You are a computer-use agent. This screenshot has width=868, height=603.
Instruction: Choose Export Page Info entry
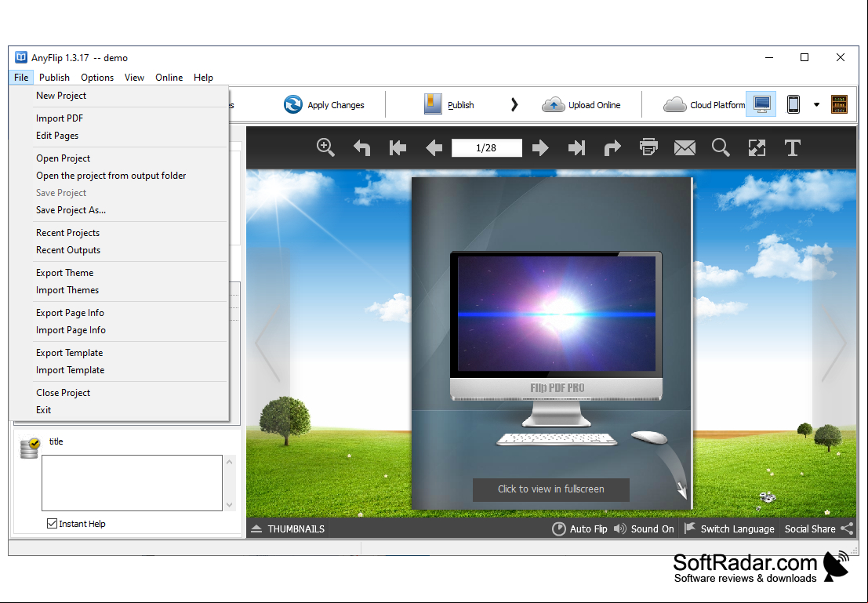click(119, 312)
